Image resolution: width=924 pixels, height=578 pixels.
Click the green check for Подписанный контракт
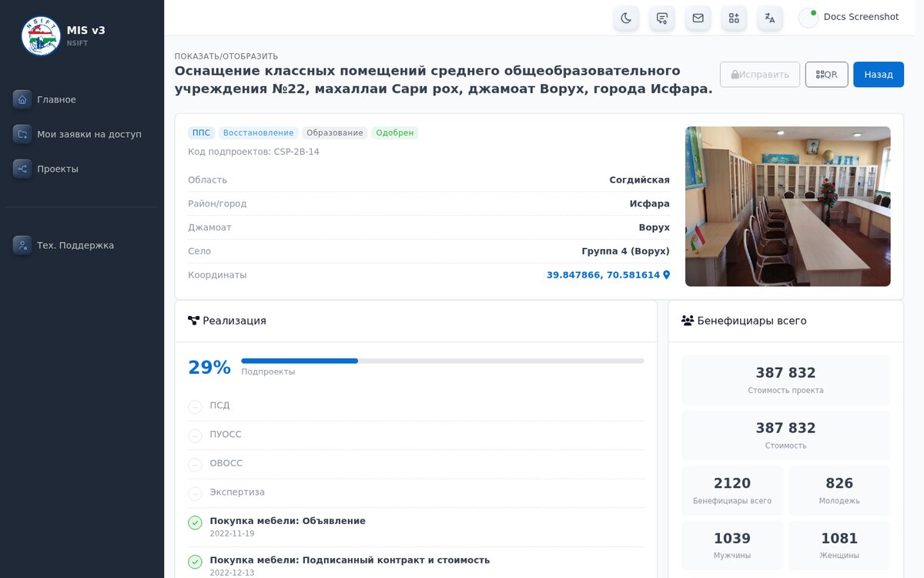click(x=195, y=562)
